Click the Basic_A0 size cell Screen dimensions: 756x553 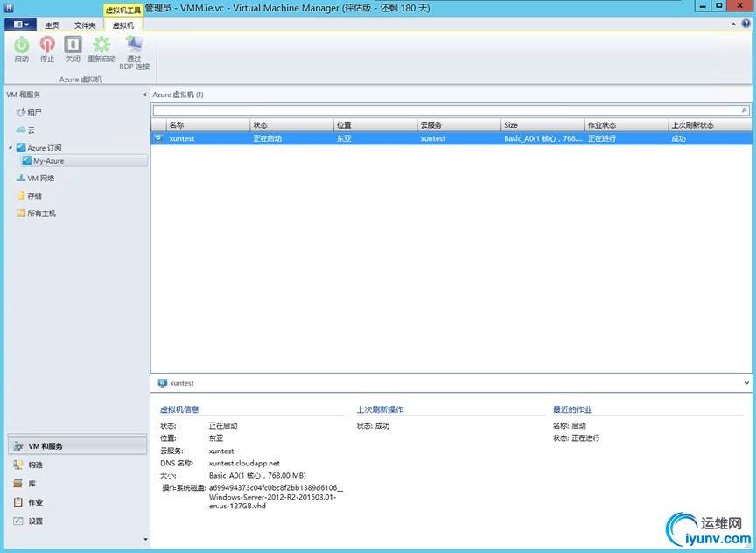pos(542,138)
